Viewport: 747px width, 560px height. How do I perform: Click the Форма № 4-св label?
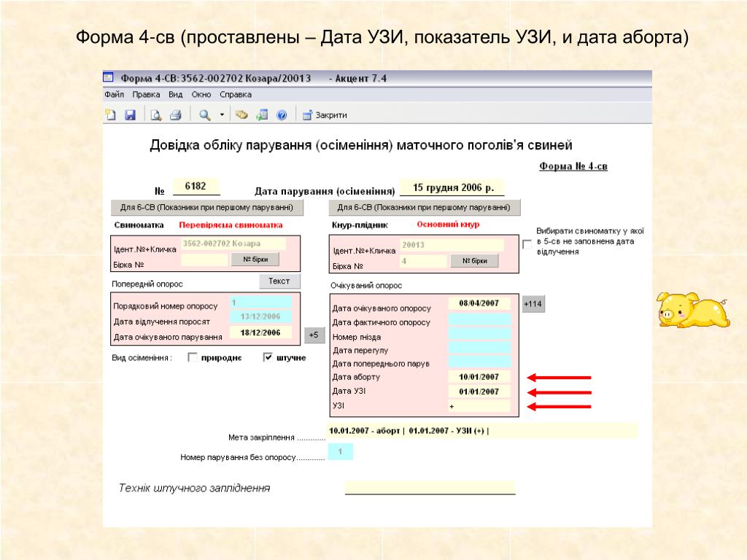pyautogui.click(x=573, y=166)
